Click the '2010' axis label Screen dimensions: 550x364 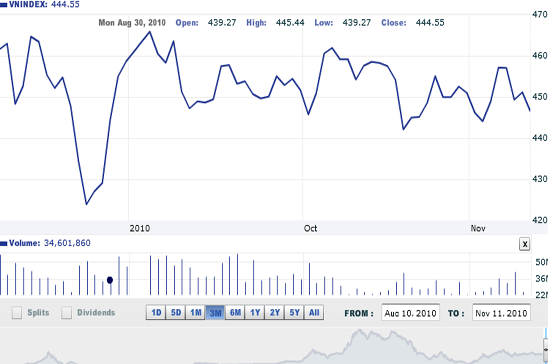tap(140, 228)
